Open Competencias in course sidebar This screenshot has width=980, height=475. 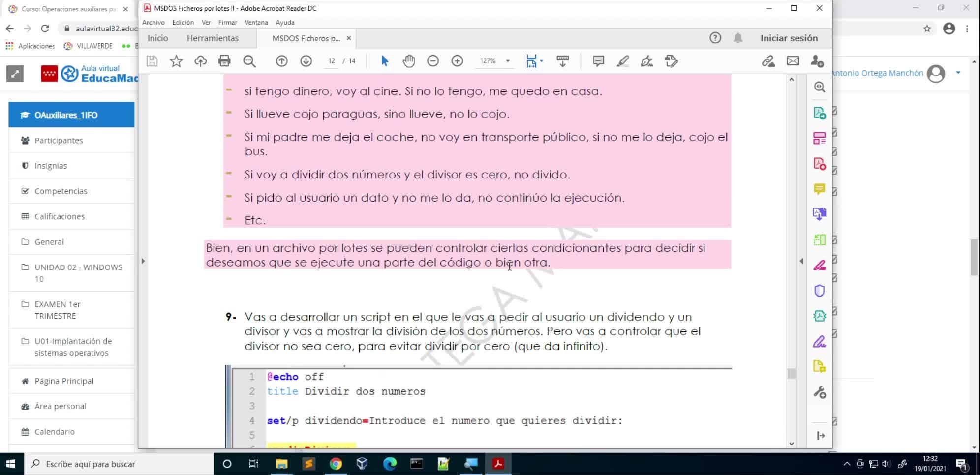coord(71,191)
